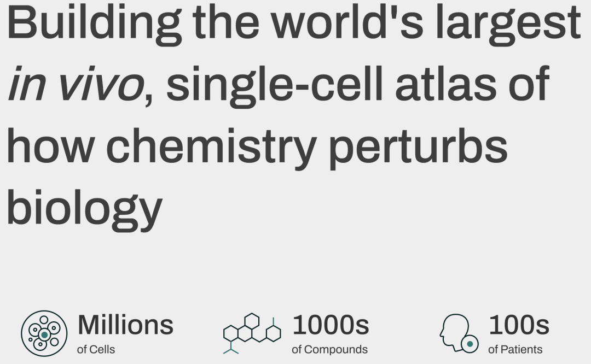Click the "of Cells" caption

click(96, 349)
